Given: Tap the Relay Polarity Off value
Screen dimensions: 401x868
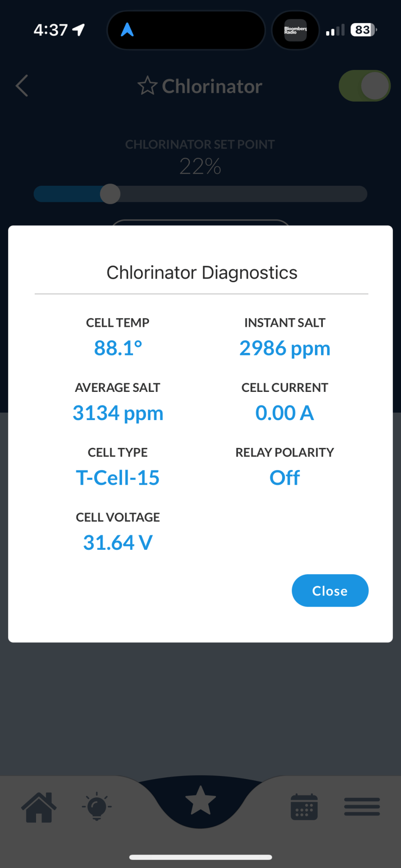Looking at the screenshot, I should point(285,478).
